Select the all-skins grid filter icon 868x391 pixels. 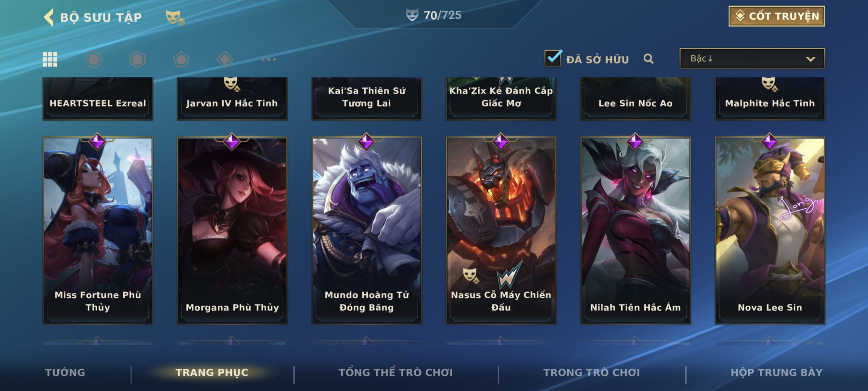50,60
